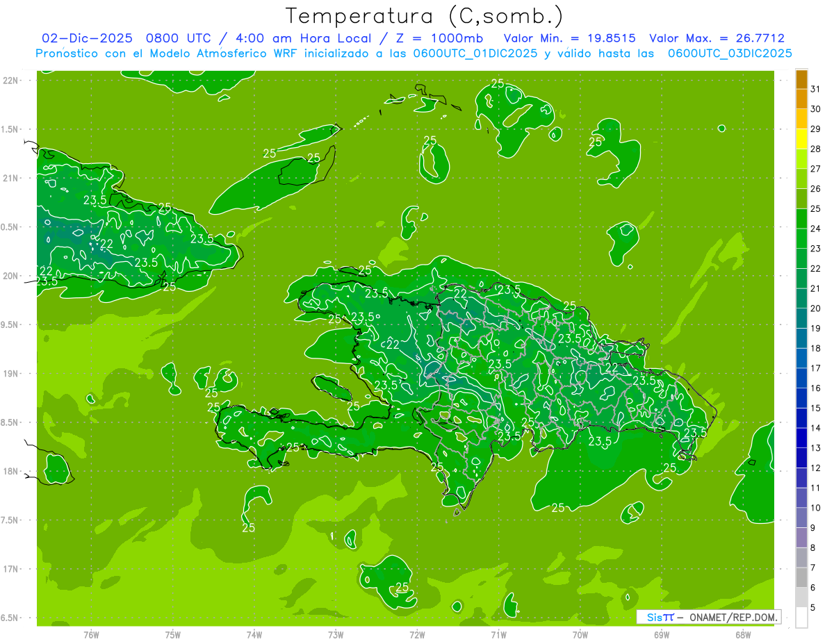Click the 69W longitude label
This screenshot has width=834, height=644.
tap(662, 635)
